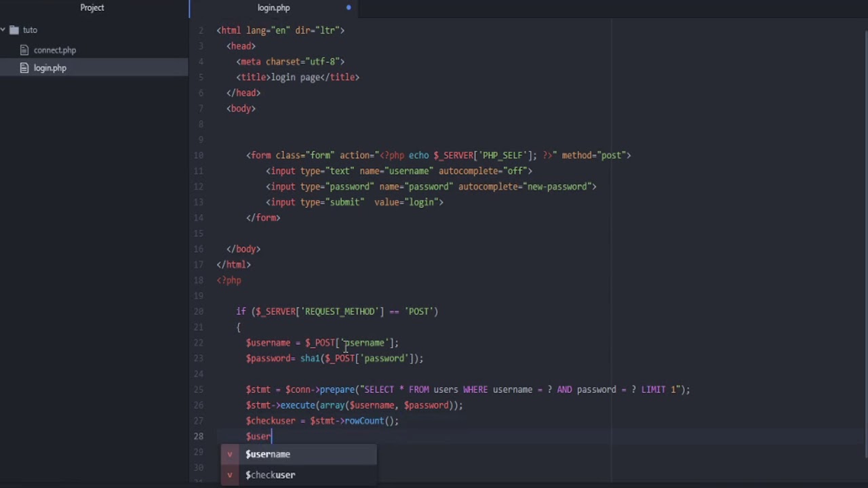
Task: Click the <head> opening tag
Action: [x=241, y=46]
